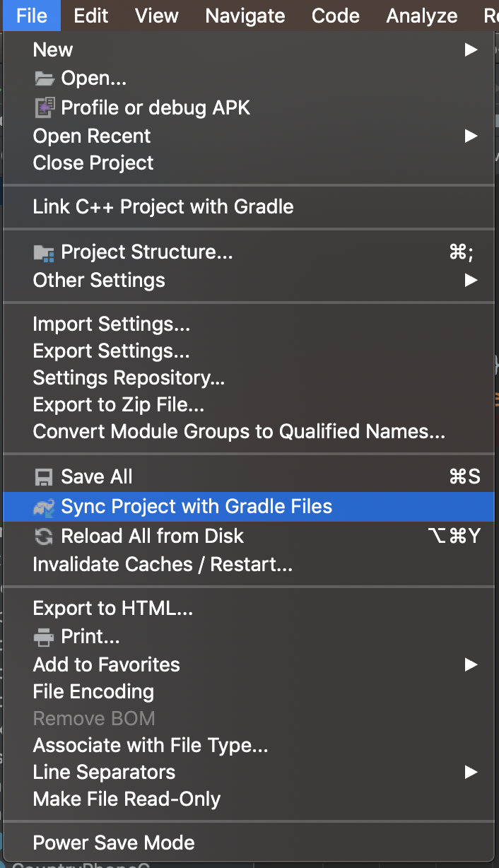This screenshot has width=499, height=868.
Task: Click the Reload All from Disk refresh icon
Action: tap(44, 536)
